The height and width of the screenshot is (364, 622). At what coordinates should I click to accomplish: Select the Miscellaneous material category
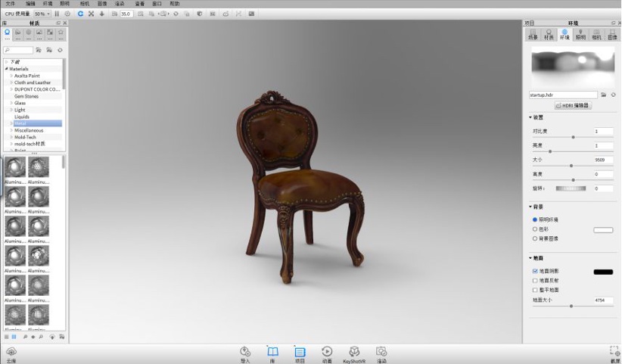pos(29,130)
